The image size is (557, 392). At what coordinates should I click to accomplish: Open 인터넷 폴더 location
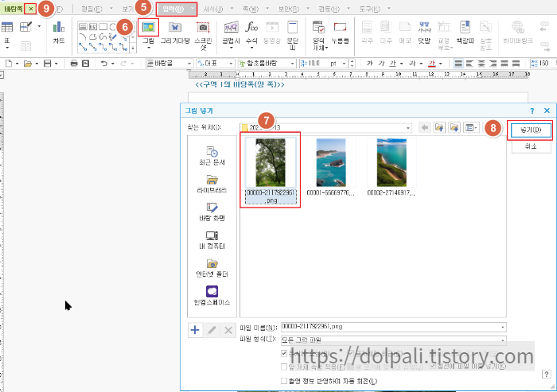click(212, 268)
